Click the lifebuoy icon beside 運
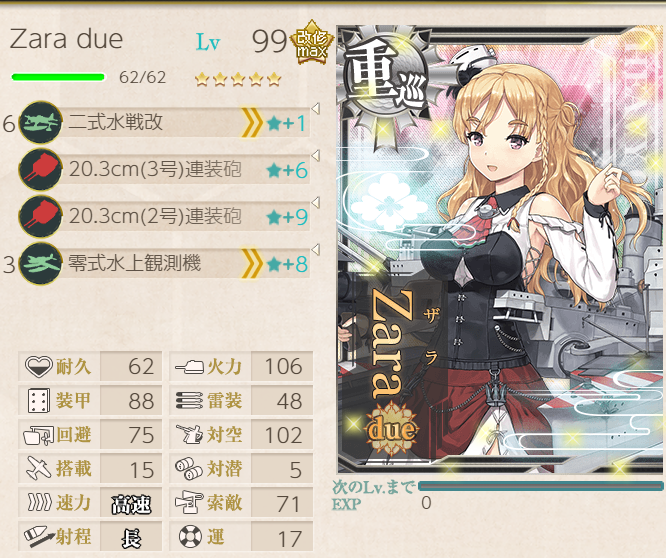This screenshot has height=558, width=666. (190, 537)
